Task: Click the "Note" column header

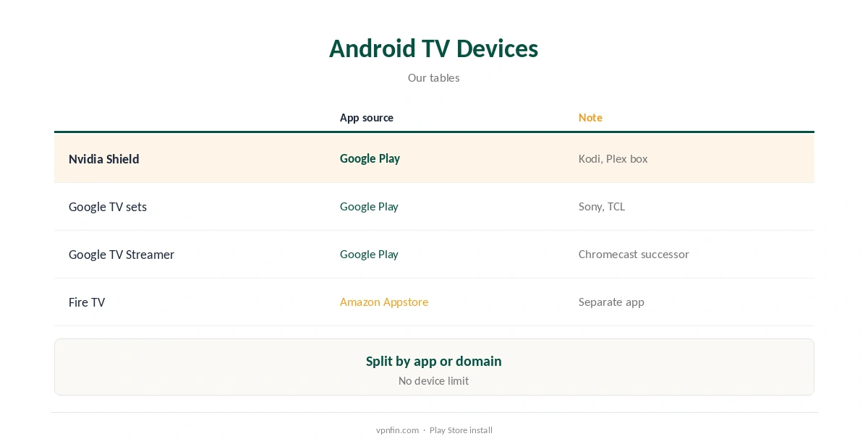Action: pyautogui.click(x=590, y=118)
